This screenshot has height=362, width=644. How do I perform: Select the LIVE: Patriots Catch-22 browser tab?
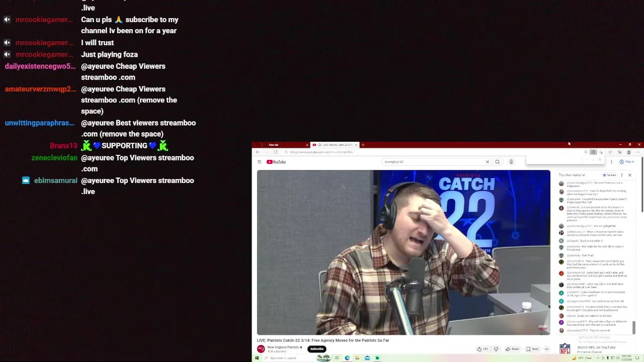click(335, 145)
